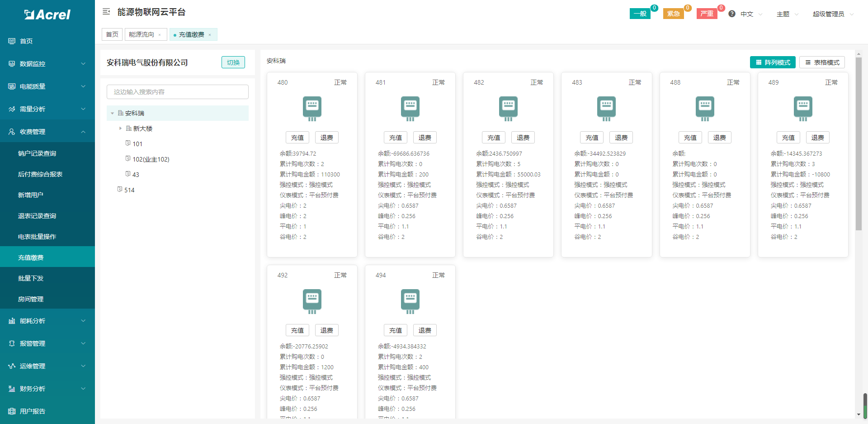The width and height of the screenshot is (868, 424).
Task: Click 退费 on meter card 489
Action: (x=818, y=138)
